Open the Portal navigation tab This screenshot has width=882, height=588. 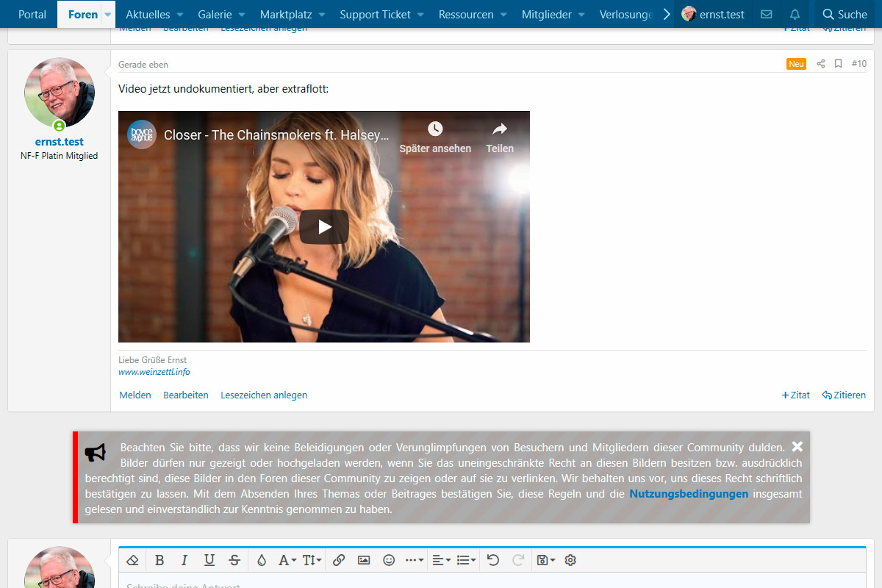coord(32,14)
